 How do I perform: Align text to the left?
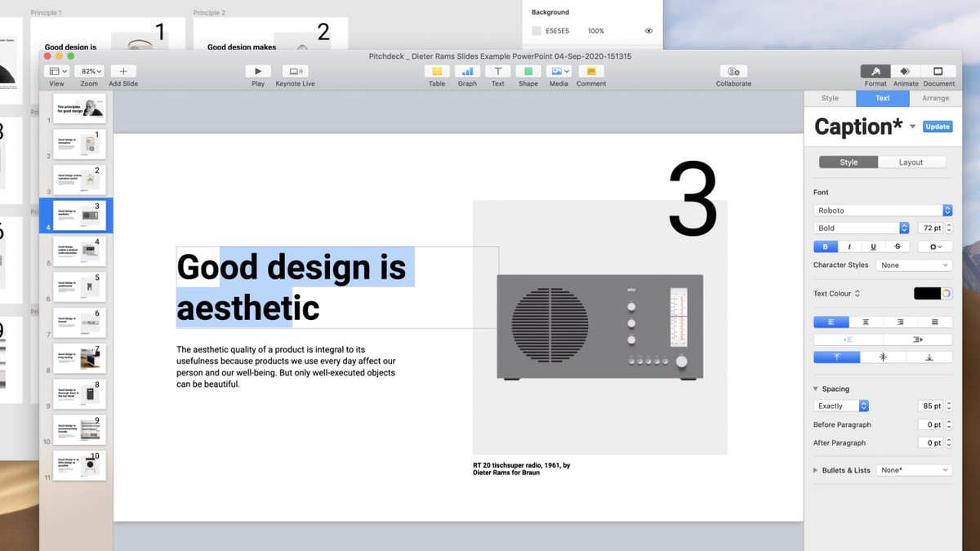click(831, 322)
